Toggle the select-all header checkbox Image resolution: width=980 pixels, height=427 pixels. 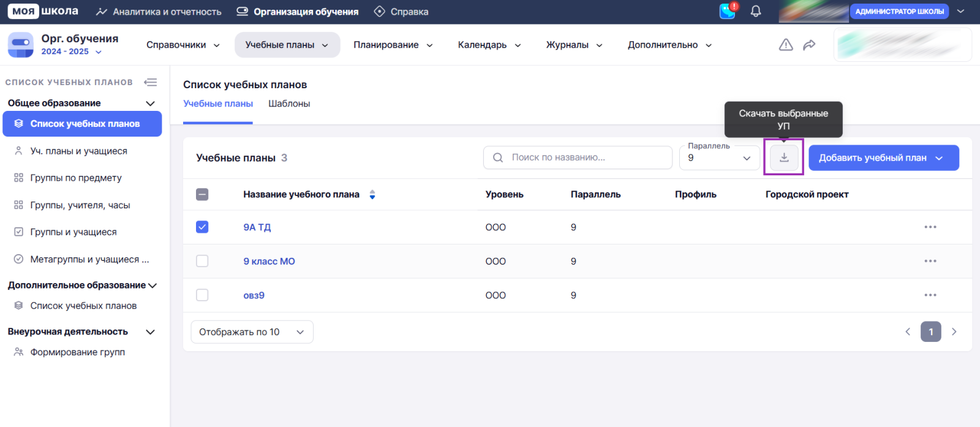[202, 194]
